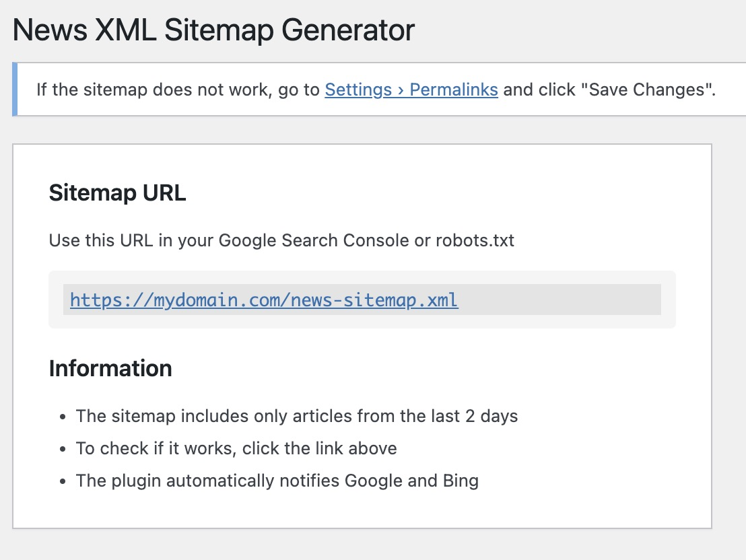Click the gray code box beside the sitemap link
Screen dimensions: 746x560
(559, 300)
